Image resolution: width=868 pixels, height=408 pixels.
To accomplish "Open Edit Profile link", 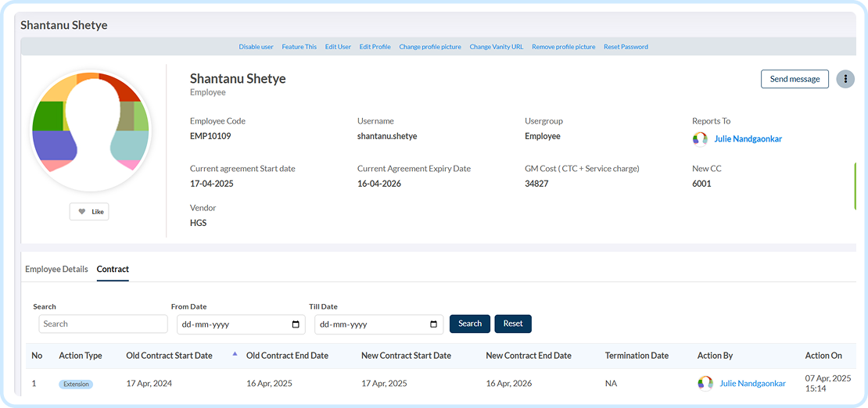I will (x=375, y=47).
